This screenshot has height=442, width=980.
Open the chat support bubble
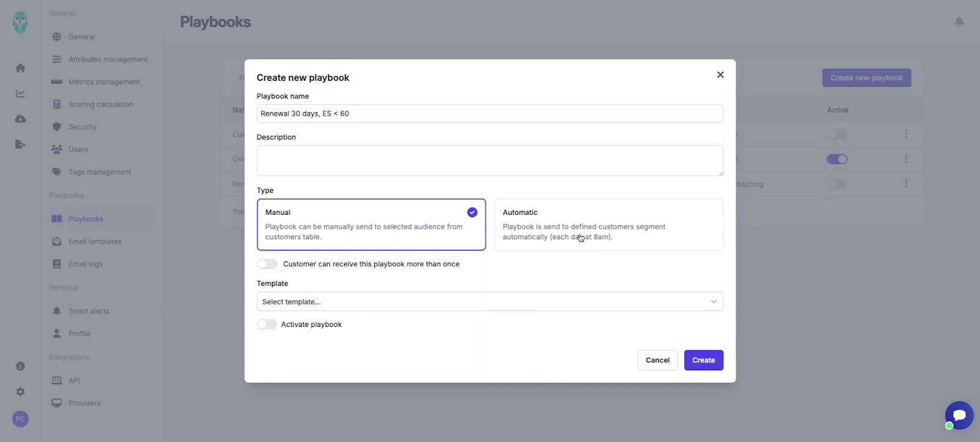(x=959, y=416)
